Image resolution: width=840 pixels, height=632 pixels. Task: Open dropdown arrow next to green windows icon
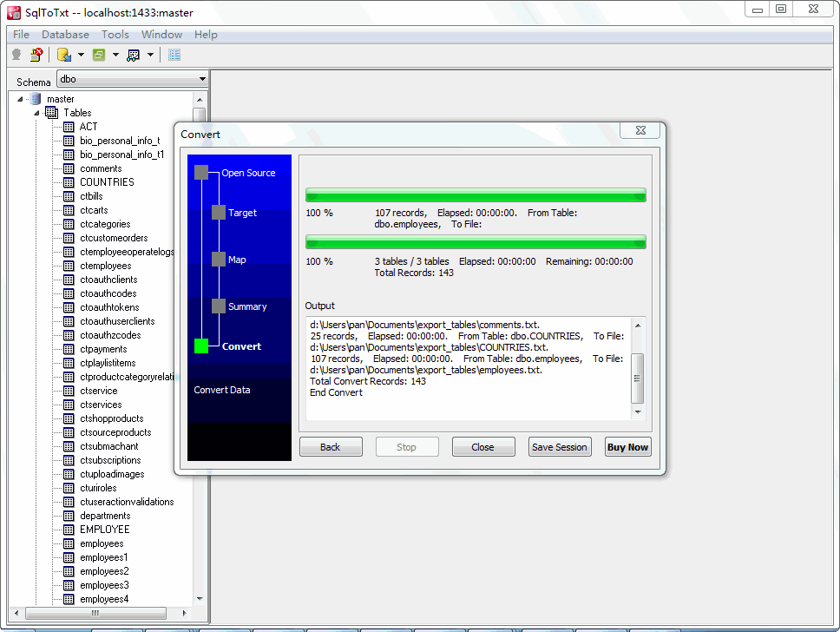pyautogui.click(x=115, y=55)
